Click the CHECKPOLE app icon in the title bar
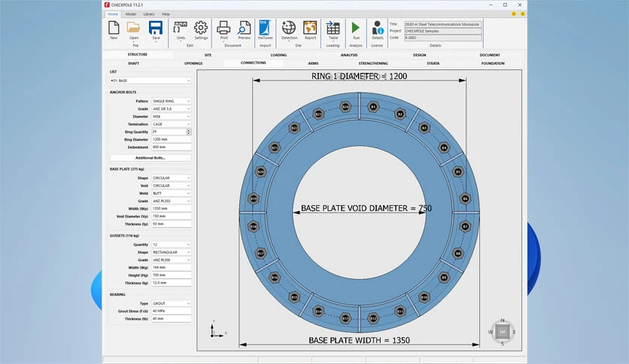Screen dimensions: 629x364 [x=107, y=5]
